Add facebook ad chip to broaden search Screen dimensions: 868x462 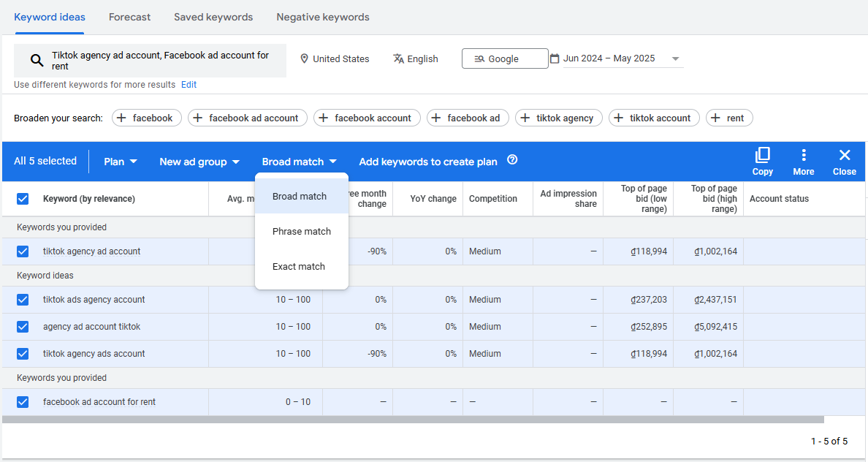pyautogui.click(x=468, y=118)
